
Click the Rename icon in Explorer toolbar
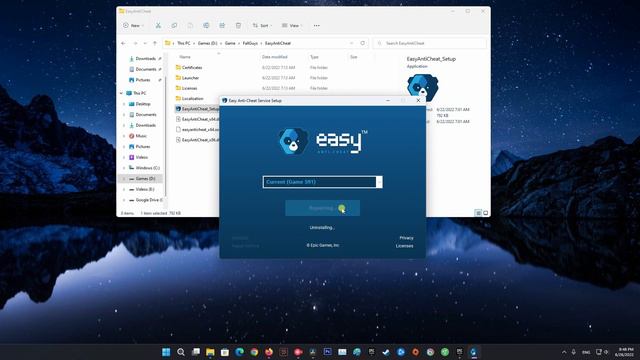206,25
